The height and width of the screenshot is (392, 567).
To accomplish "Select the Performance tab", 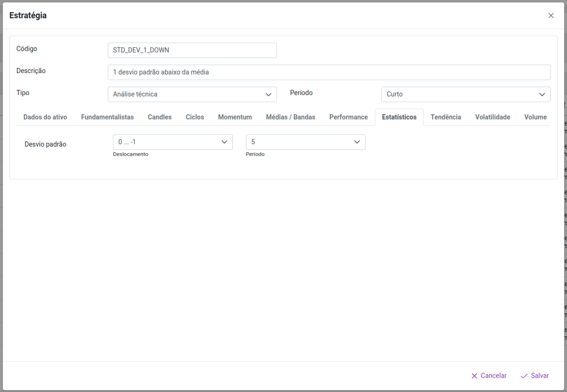I will [x=348, y=117].
